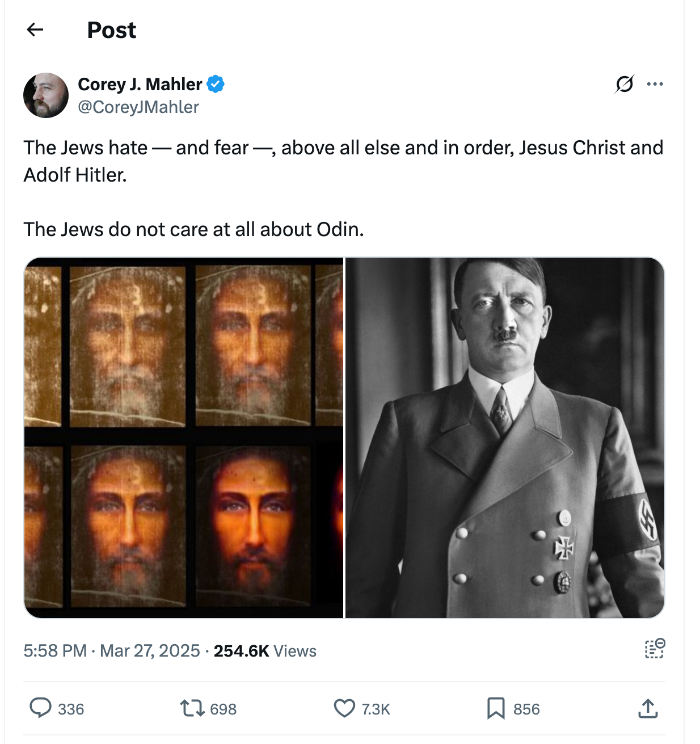Click the 698 repost count
The width and height of the screenshot is (700, 744).
tap(223, 709)
